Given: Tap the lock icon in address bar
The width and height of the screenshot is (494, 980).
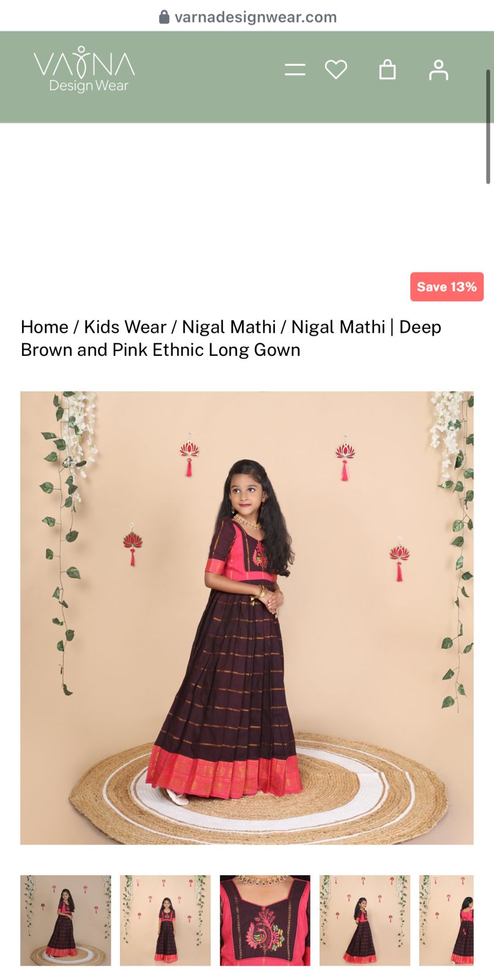Looking at the screenshot, I should 164,17.
